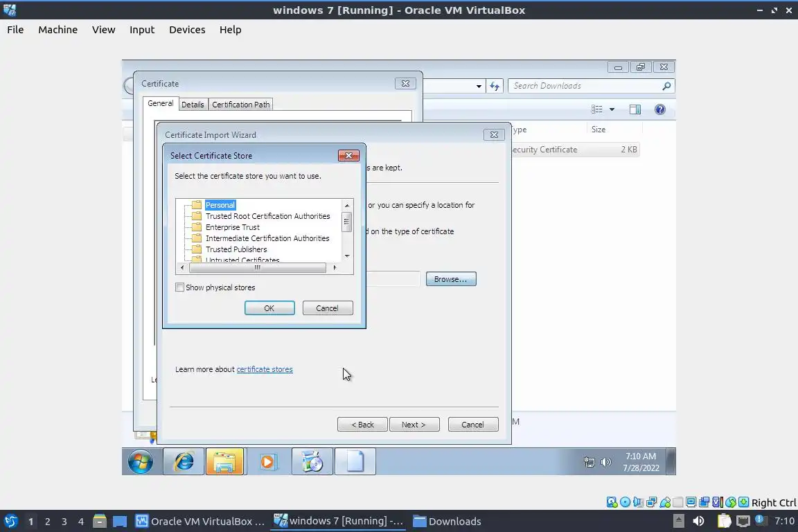Click the Explorer search magnifier icon
The image size is (798, 532).
[666, 86]
